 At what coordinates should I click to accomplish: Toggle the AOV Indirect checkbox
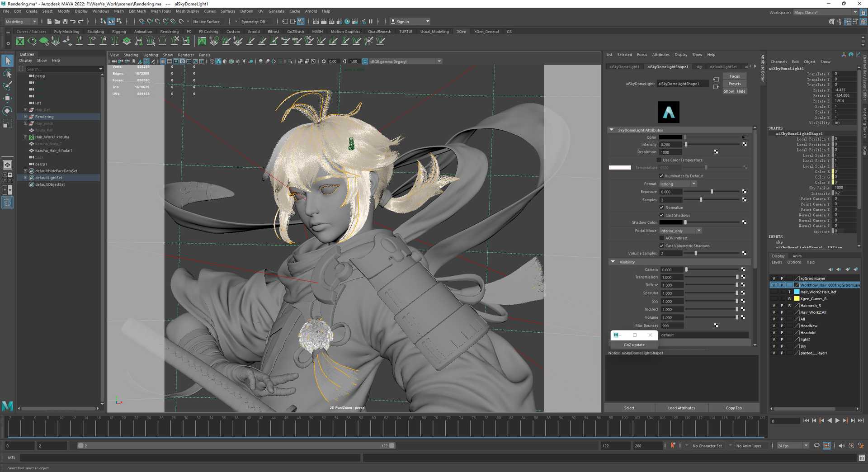point(661,238)
